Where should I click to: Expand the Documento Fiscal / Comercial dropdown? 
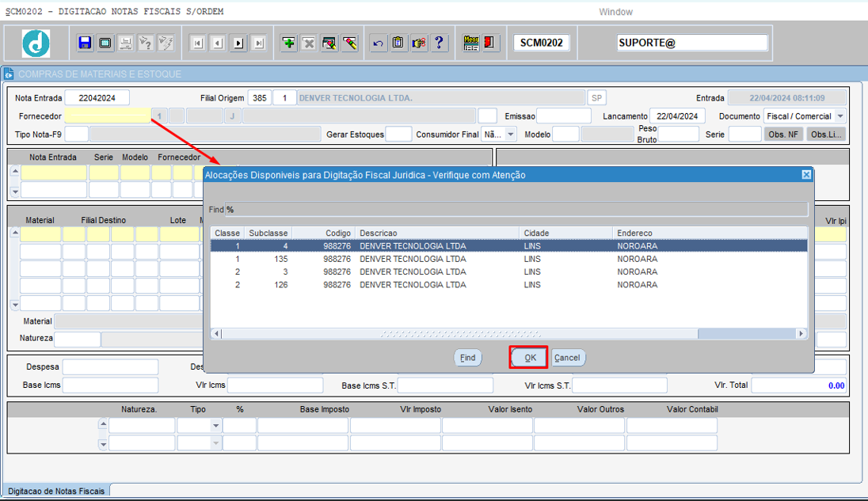pyautogui.click(x=840, y=116)
